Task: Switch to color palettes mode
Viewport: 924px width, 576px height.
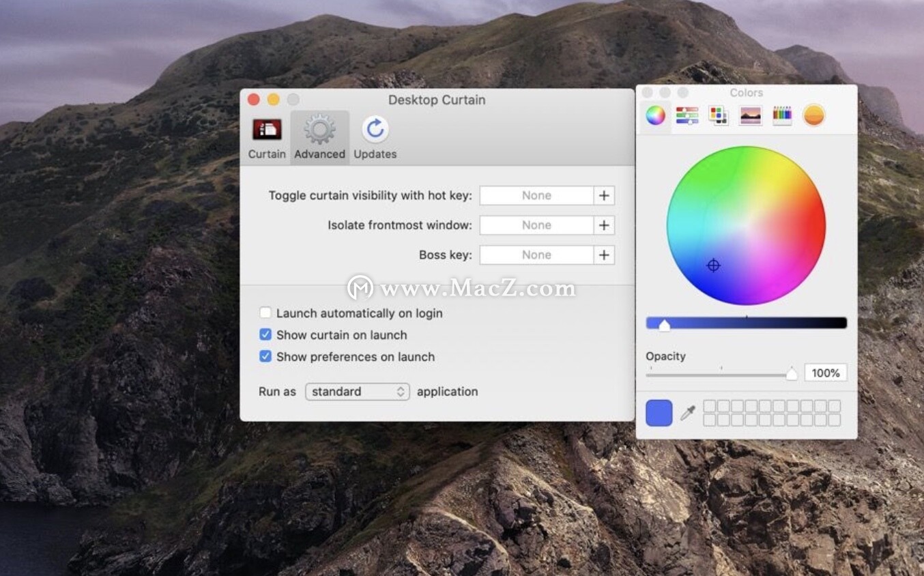Action: (x=718, y=115)
